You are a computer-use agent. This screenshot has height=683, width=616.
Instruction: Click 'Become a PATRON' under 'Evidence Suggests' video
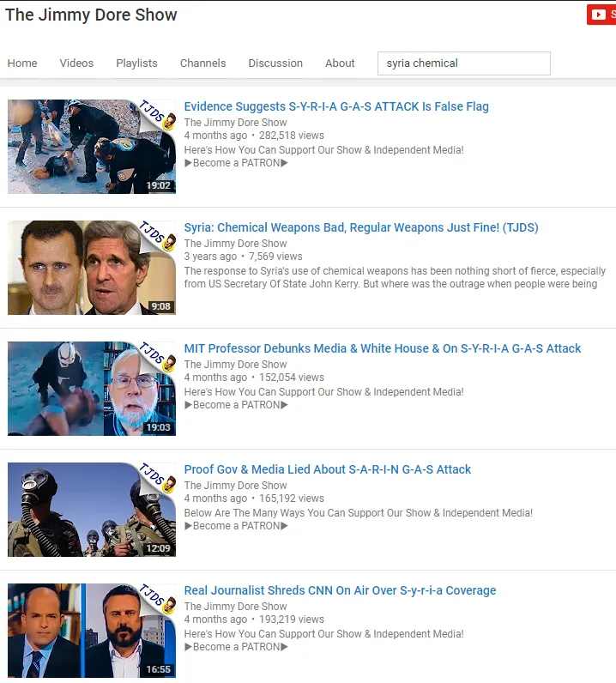(236, 163)
